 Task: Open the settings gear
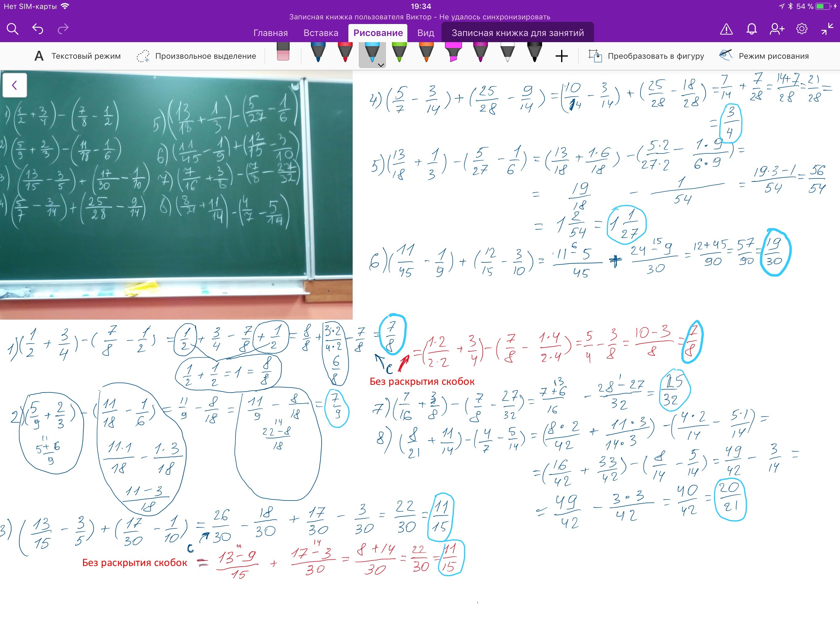802,29
